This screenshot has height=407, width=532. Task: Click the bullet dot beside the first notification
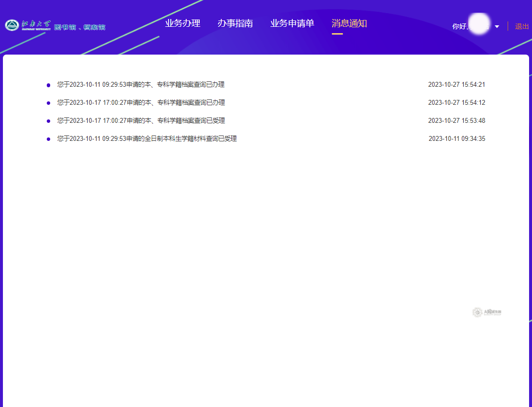pyautogui.click(x=48, y=85)
